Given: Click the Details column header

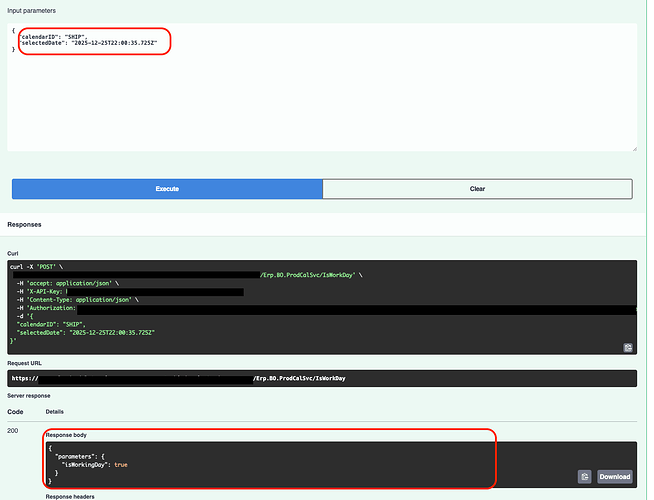Looking at the screenshot, I should pyautogui.click(x=55, y=412).
